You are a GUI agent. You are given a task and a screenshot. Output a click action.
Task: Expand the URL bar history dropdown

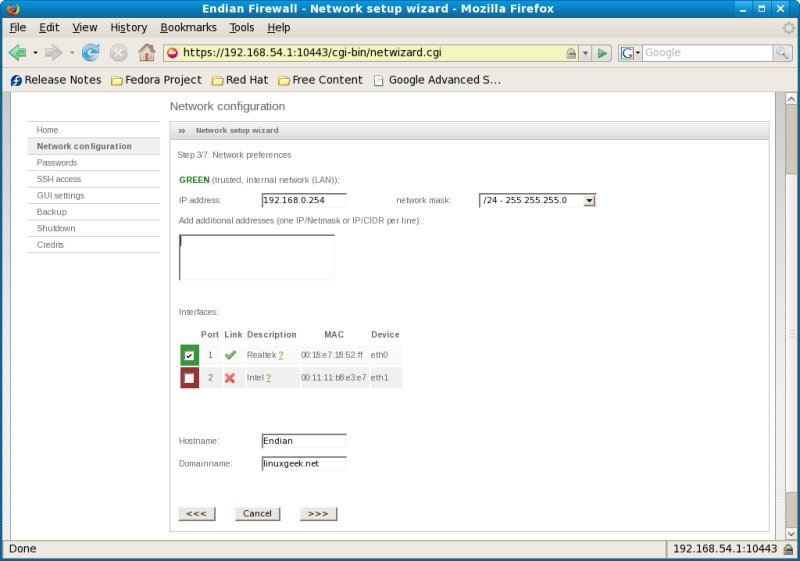585,53
